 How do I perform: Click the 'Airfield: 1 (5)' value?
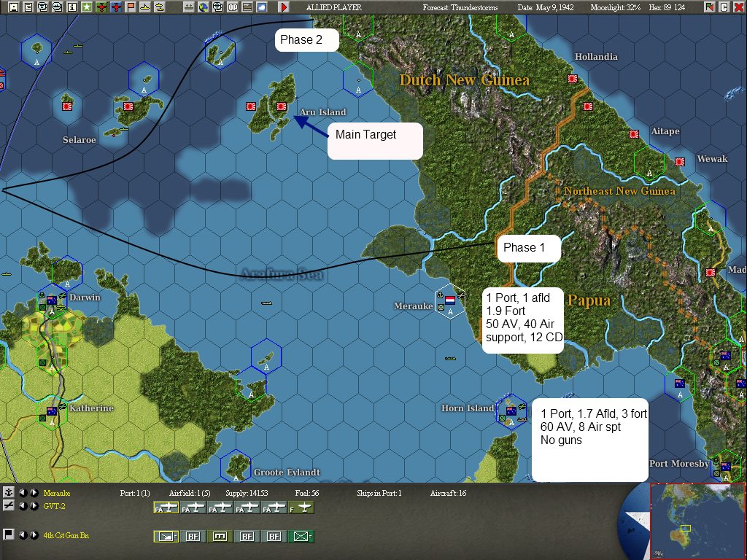coord(190,493)
